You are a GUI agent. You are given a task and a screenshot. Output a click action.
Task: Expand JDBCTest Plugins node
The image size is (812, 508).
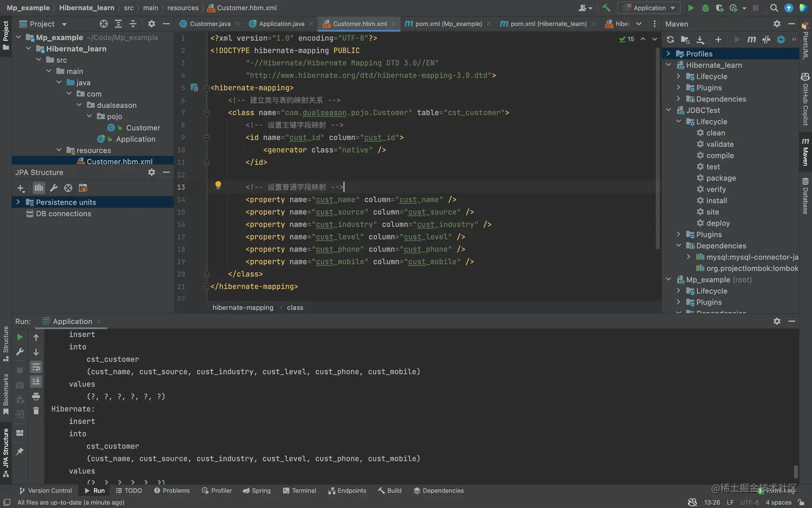[678, 234]
